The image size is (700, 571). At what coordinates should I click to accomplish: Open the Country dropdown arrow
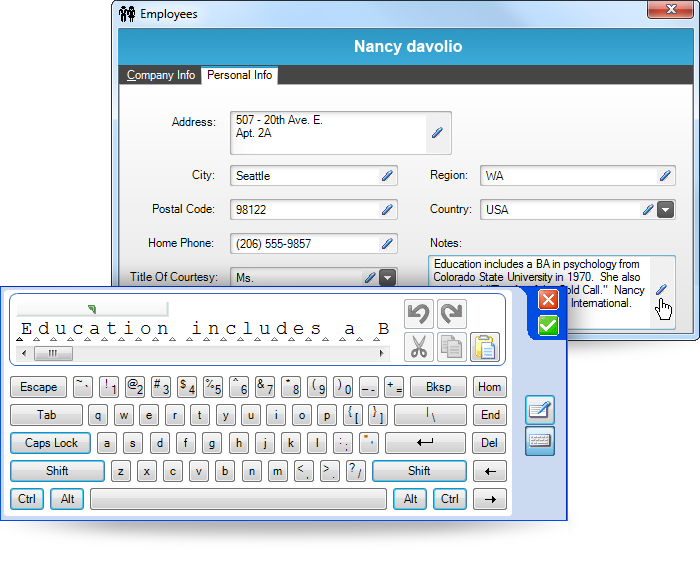[x=665, y=209]
